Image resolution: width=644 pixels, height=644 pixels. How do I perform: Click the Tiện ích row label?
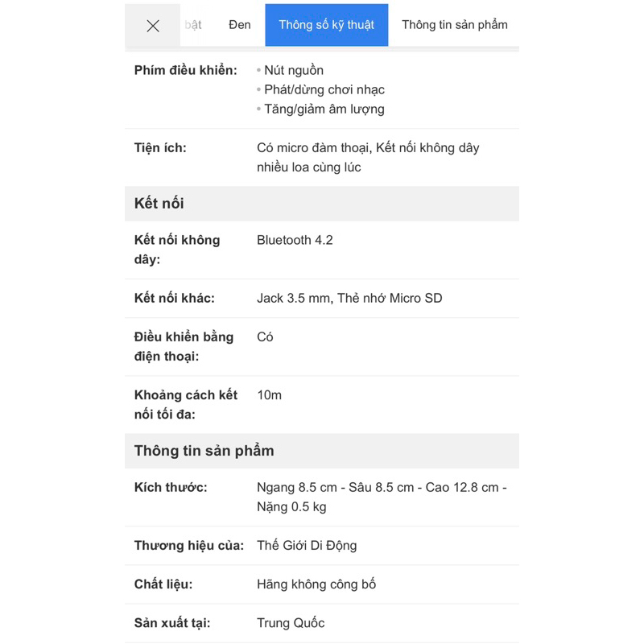[x=160, y=148]
